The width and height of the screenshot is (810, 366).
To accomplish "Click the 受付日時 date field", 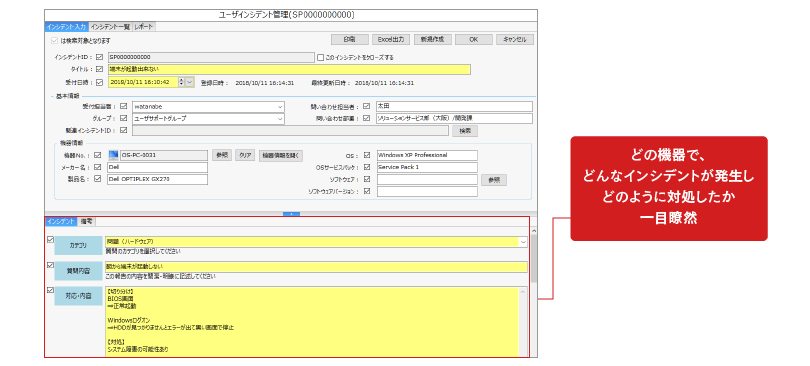I will tap(143, 82).
